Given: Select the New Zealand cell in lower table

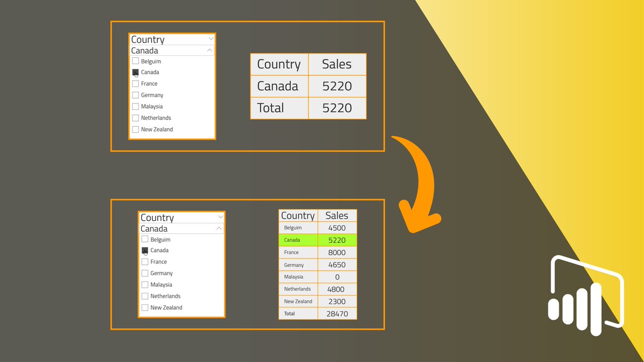Looking at the screenshot, I should (x=298, y=301).
